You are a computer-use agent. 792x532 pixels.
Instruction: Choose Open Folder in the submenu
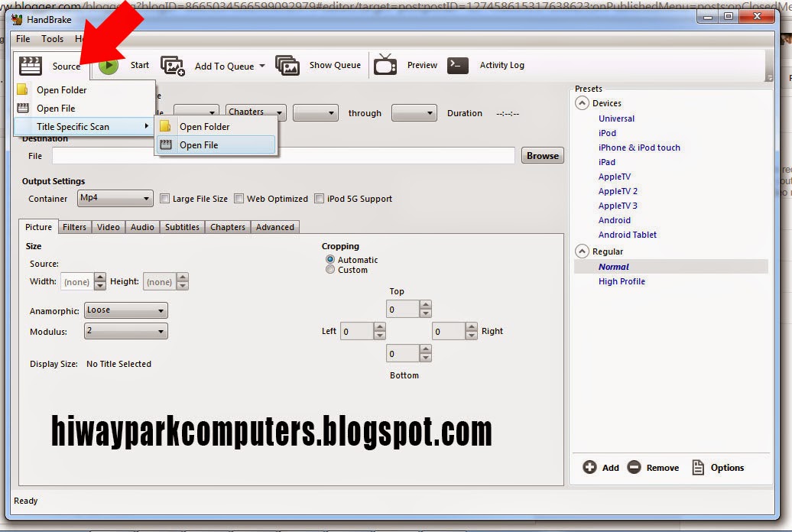coord(216,126)
